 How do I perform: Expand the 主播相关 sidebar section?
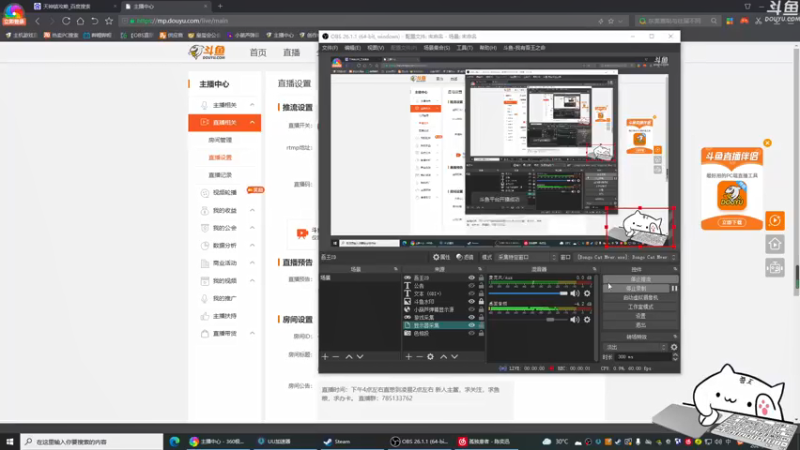point(252,105)
